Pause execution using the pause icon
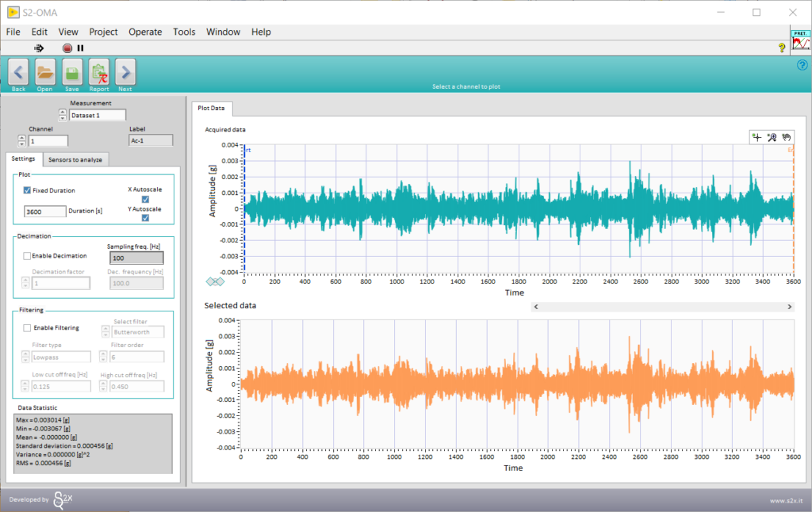The image size is (812, 512). (x=79, y=48)
